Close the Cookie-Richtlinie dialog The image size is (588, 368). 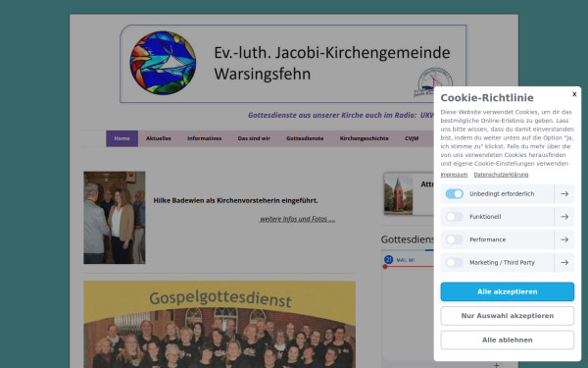click(x=574, y=94)
